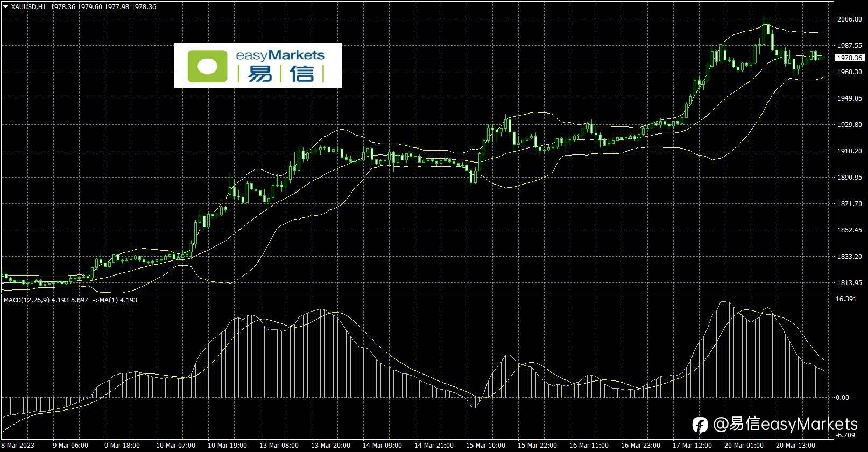The image size is (868, 452).
Task: Click the 1910.20 price axis label
Action: coord(850,151)
